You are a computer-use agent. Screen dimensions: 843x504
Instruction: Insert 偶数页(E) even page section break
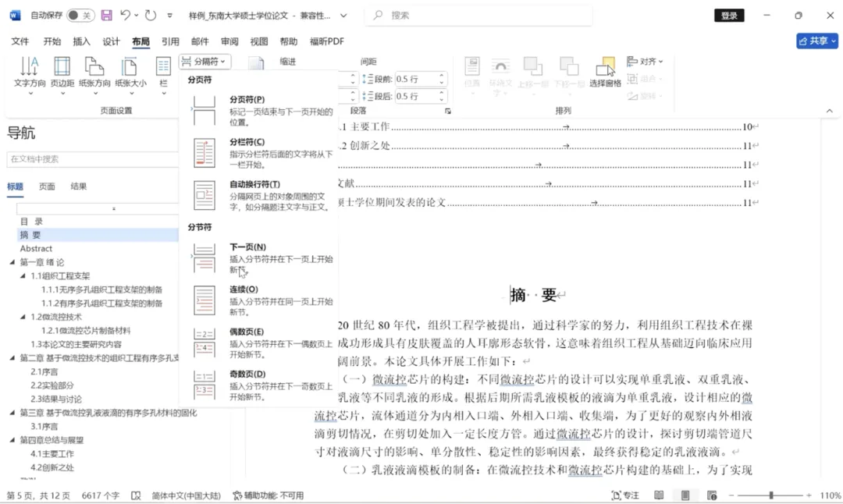[261, 343]
